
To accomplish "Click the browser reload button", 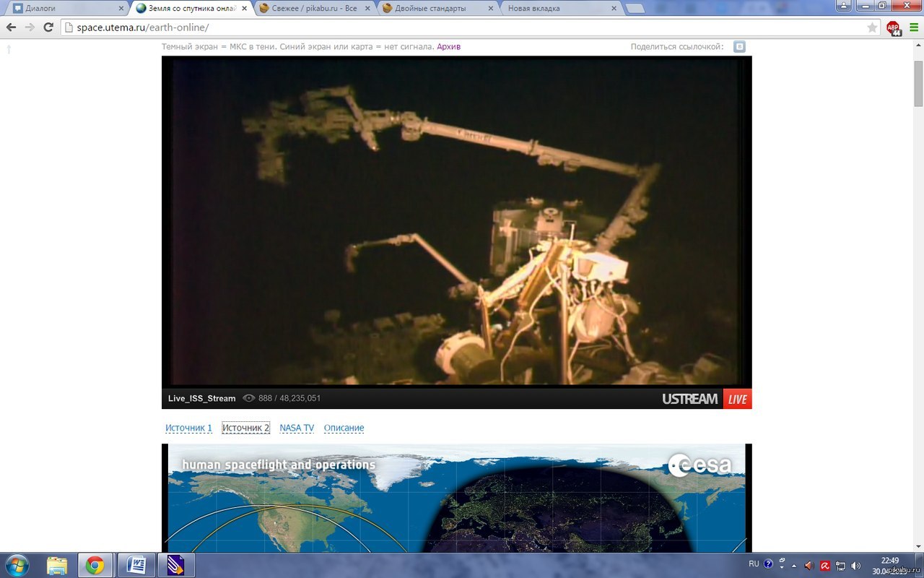I will (x=48, y=27).
